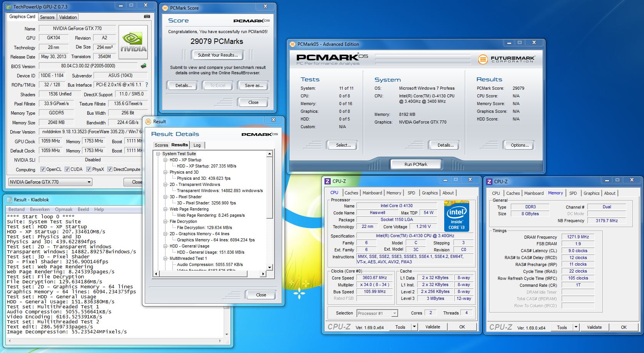Click the DRAM Frequency value field
Screen dimensions: 644x353
(x=578, y=237)
